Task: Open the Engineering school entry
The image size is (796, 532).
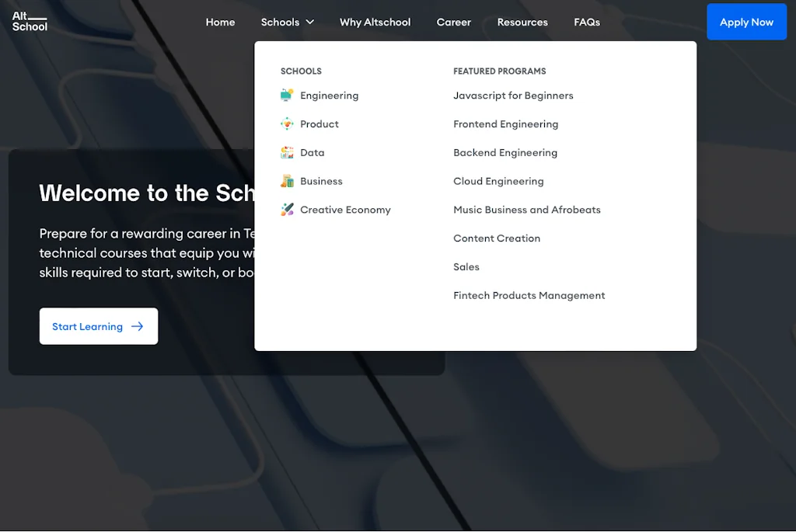Action: 328,95
